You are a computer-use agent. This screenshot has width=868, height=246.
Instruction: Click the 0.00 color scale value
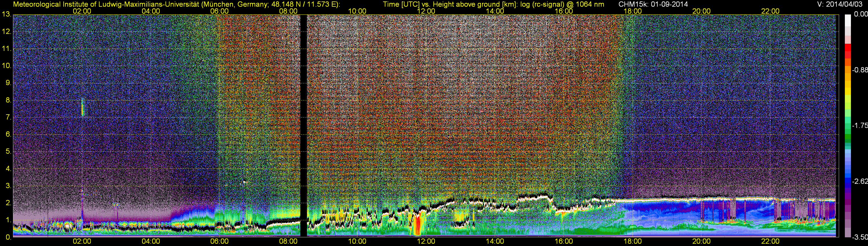pos(860,14)
